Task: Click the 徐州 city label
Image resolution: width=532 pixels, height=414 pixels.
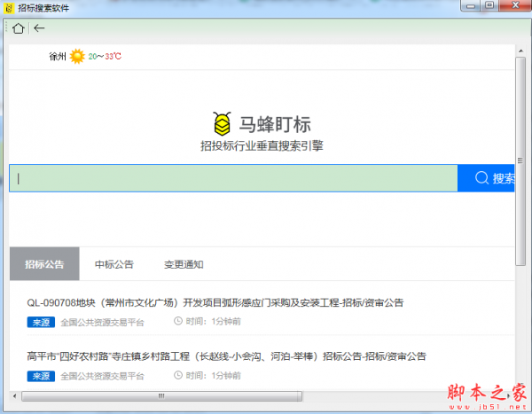Action: (x=58, y=57)
